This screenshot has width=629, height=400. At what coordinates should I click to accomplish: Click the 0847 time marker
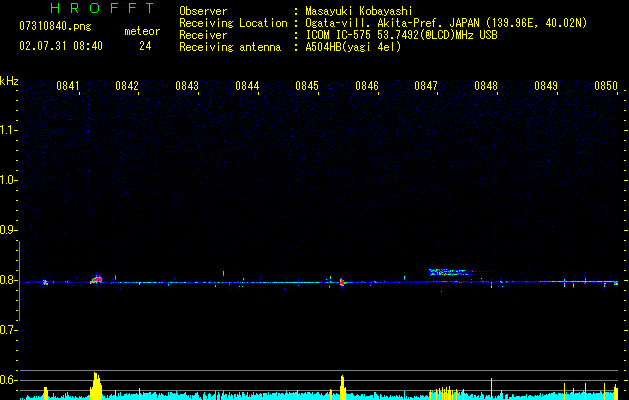pos(426,86)
